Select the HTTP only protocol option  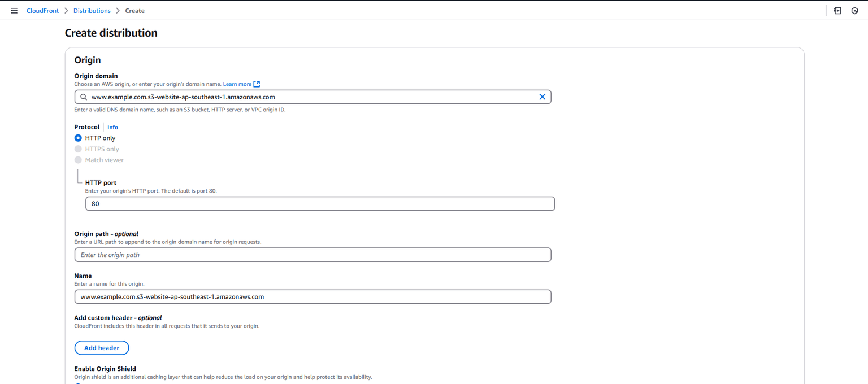tap(78, 138)
